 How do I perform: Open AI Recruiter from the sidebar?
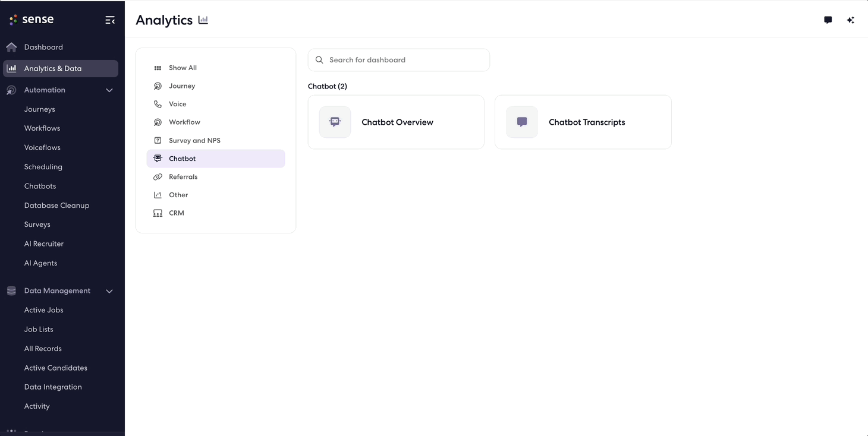(44, 244)
